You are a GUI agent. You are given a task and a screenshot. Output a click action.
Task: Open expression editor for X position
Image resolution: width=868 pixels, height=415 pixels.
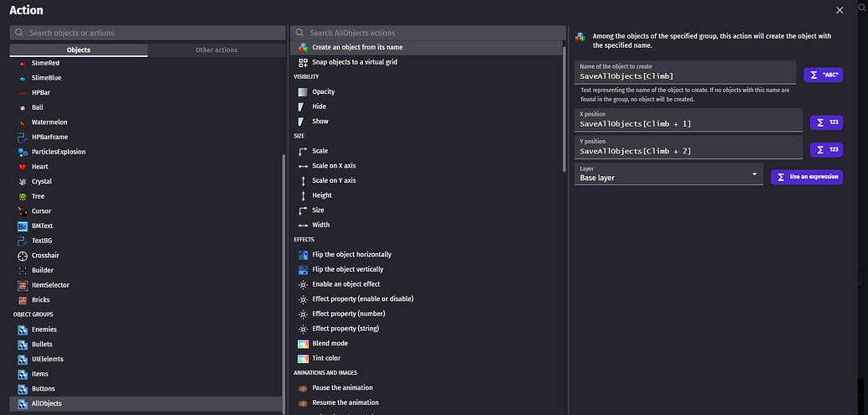(826, 122)
